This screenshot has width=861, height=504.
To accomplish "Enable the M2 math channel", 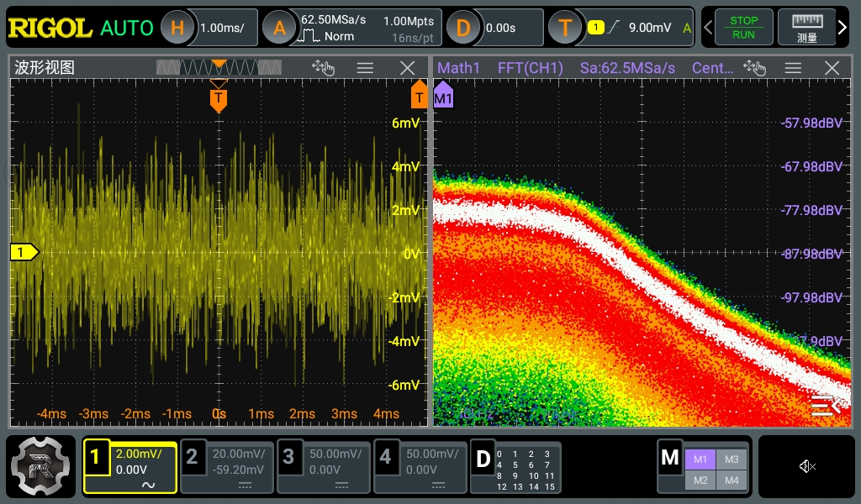I will 700,480.
